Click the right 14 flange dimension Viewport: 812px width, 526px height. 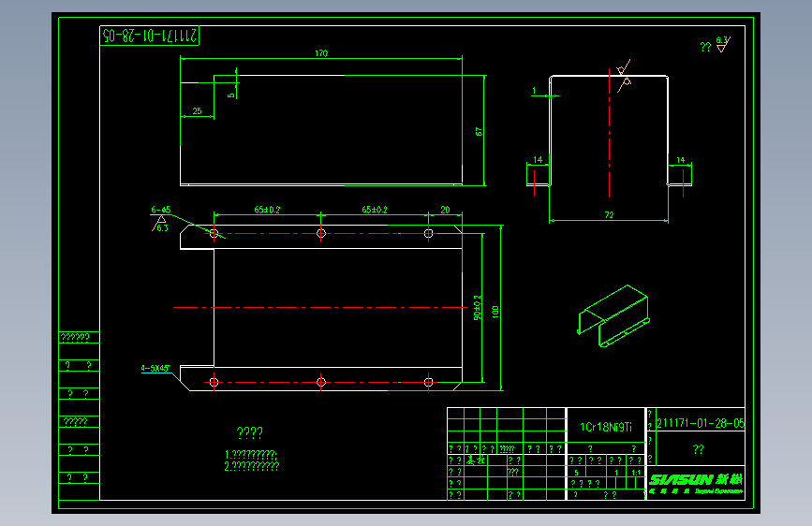(x=681, y=160)
